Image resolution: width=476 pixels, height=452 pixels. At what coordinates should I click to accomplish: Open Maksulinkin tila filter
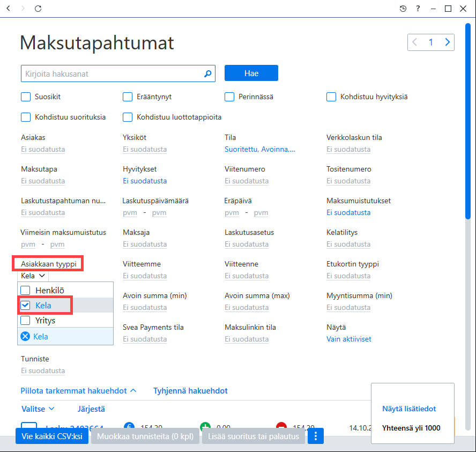(247, 339)
